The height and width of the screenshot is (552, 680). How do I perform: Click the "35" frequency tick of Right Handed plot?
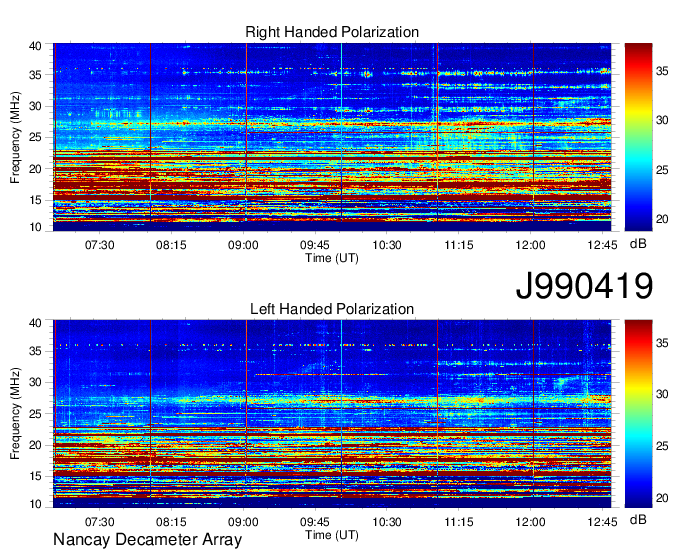[35, 75]
